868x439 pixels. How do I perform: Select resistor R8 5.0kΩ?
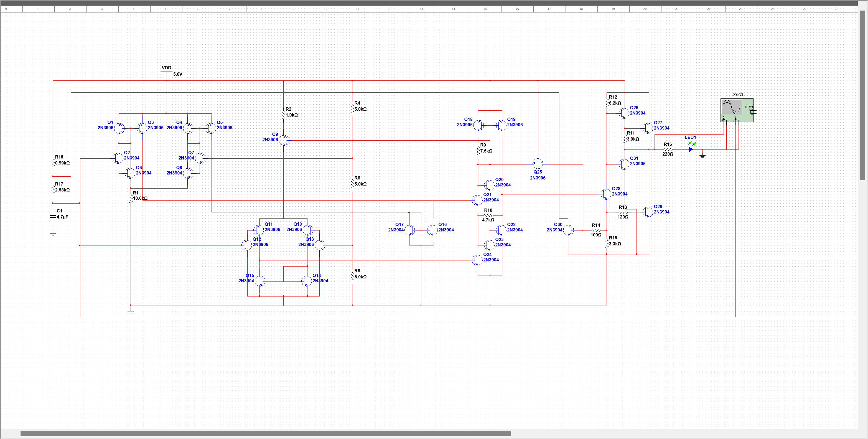click(352, 277)
